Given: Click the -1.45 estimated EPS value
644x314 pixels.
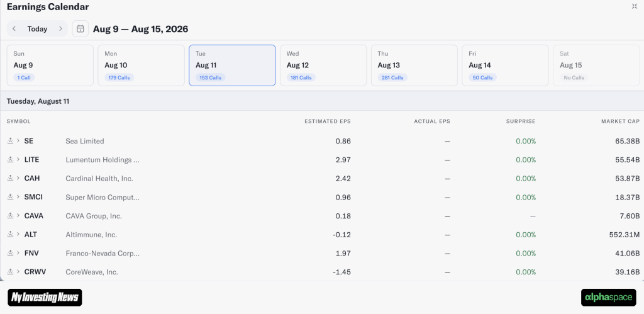Looking at the screenshot, I should [341, 272].
